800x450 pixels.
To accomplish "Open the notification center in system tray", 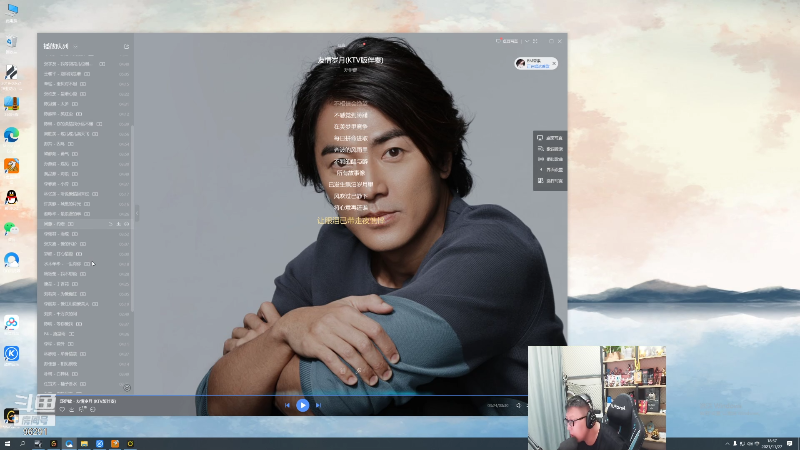I will pyautogui.click(x=790, y=444).
